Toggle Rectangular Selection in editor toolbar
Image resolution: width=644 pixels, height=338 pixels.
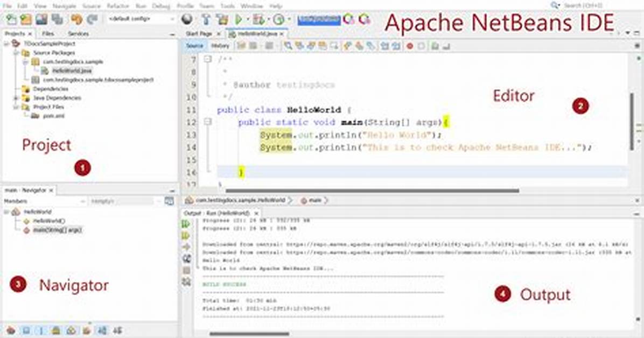[334, 46]
